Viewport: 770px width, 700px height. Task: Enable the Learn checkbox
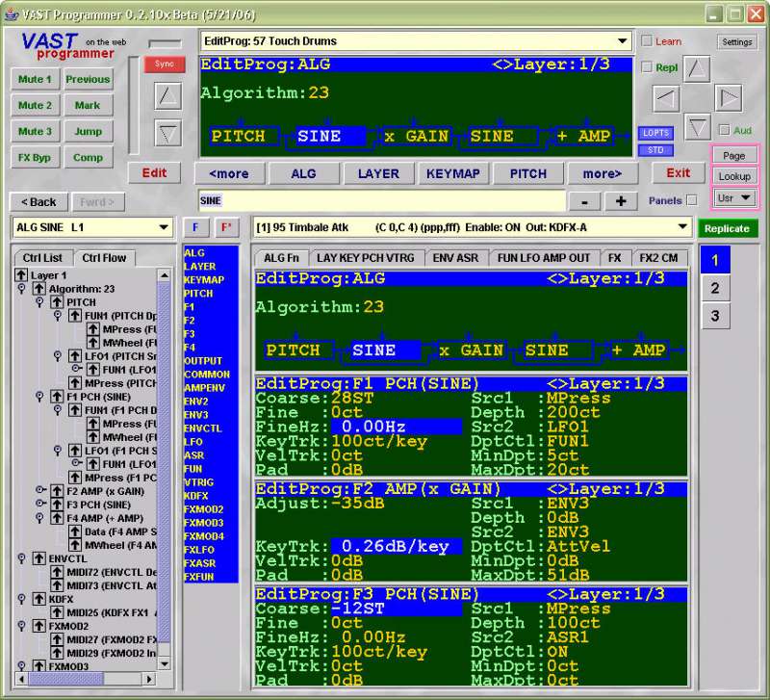[647, 41]
